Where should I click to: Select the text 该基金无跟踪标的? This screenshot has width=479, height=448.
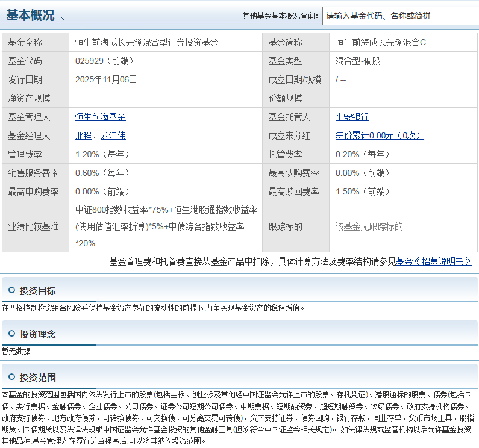[x=369, y=226]
